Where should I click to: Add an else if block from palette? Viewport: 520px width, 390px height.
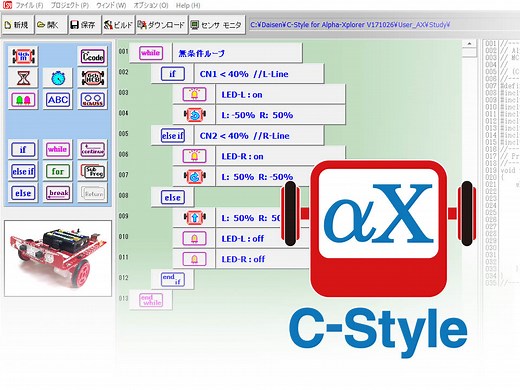click(23, 171)
